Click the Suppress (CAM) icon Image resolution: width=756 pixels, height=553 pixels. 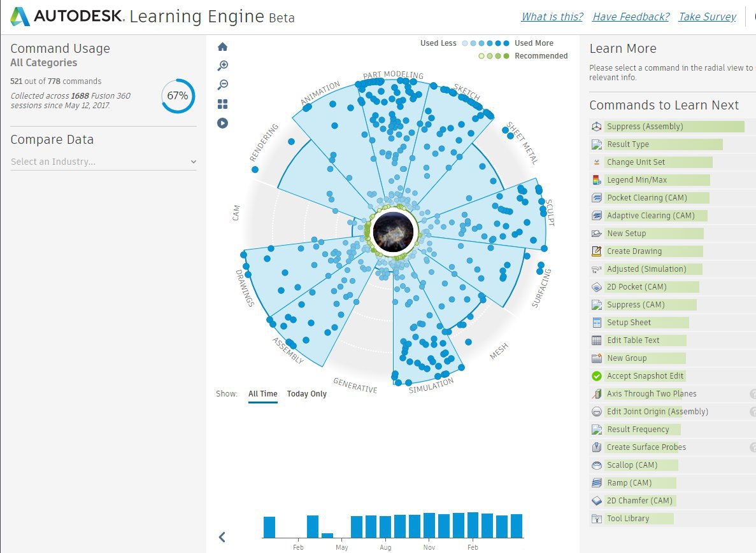point(596,305)
